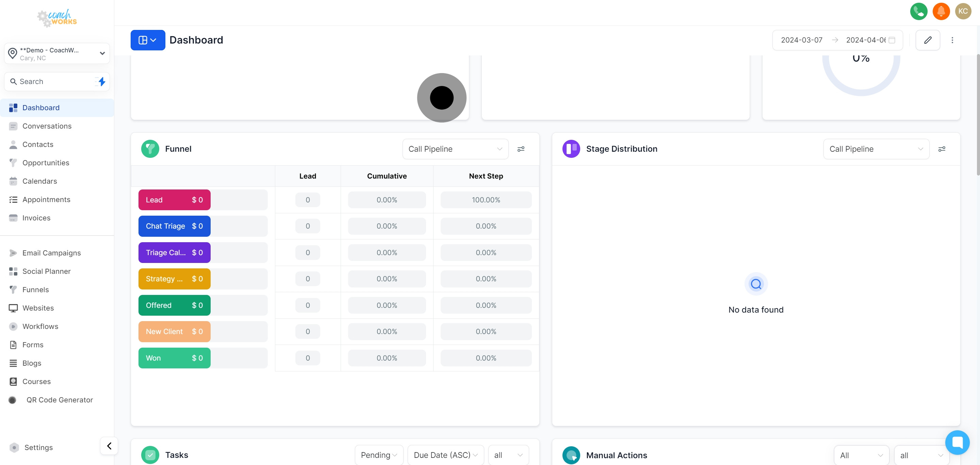Open Stage Distribution filter settings icon
Viewport: 980px width, 465px height.
[942, 149]
